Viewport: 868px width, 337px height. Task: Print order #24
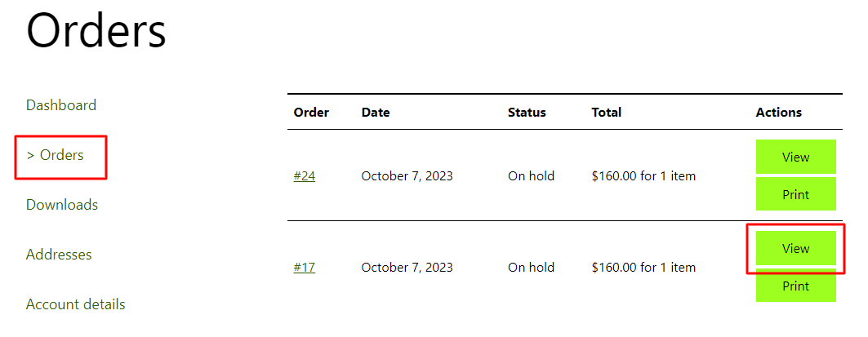[795, 195]
